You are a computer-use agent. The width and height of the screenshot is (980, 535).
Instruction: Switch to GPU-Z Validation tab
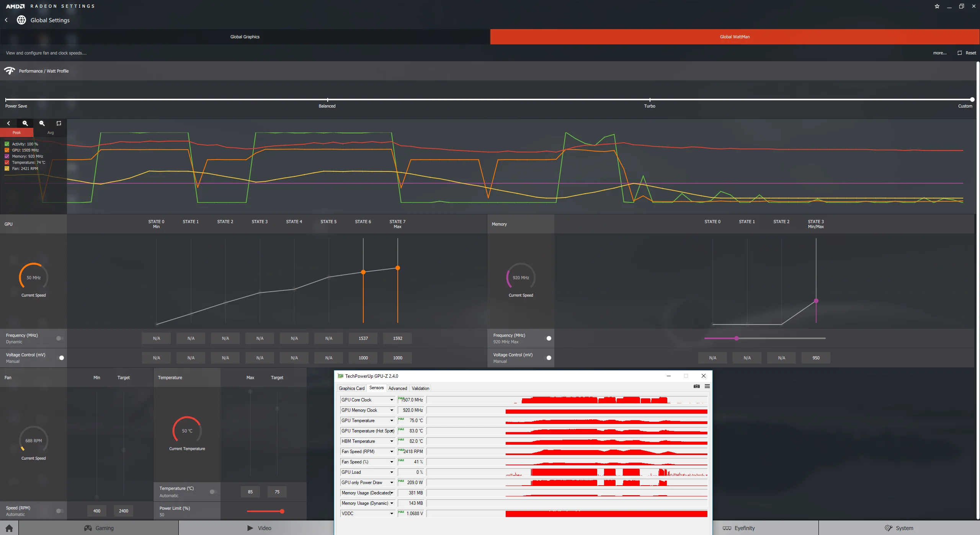420,388
